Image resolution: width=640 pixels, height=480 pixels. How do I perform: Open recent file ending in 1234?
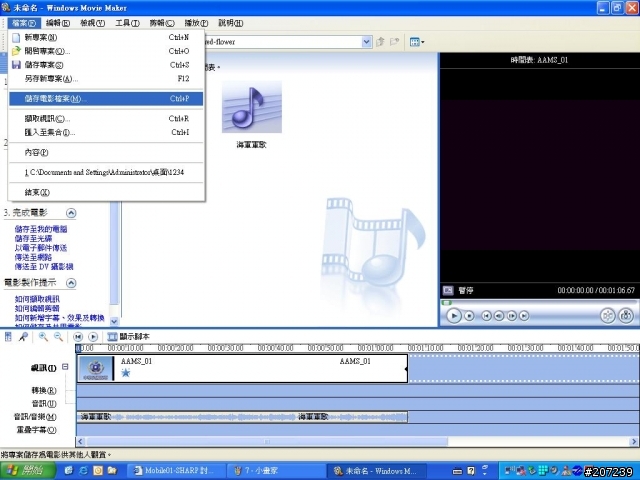tap(106, 172)
